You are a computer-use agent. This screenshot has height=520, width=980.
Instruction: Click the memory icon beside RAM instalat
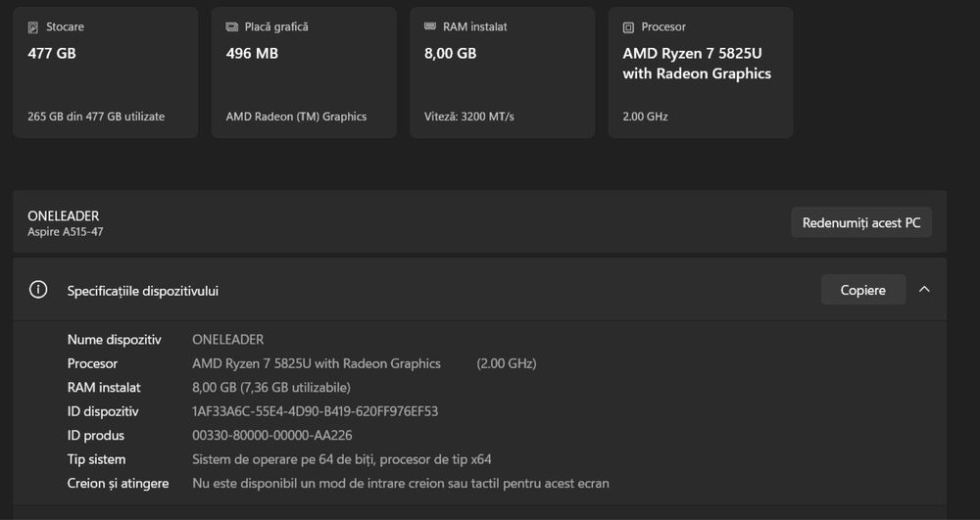coord(430,27)
